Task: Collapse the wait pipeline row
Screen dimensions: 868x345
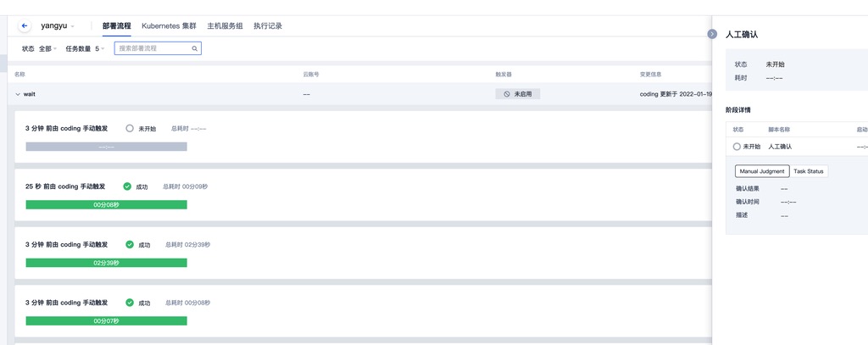Action: 18,94
